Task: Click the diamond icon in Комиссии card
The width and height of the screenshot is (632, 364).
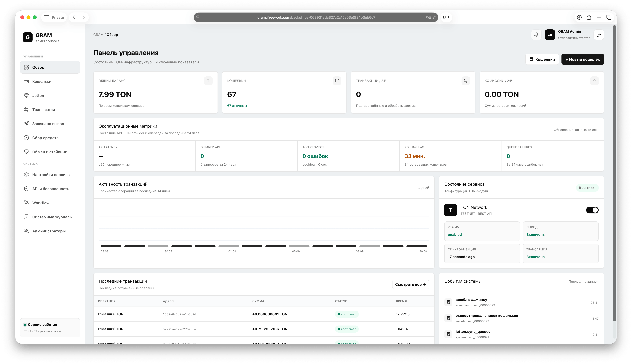Action: pyautogui.click(x=594, y=81)
